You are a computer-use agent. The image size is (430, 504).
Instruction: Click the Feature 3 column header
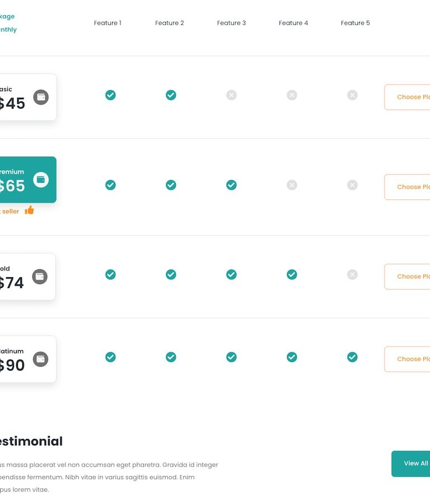pos(231,23)
